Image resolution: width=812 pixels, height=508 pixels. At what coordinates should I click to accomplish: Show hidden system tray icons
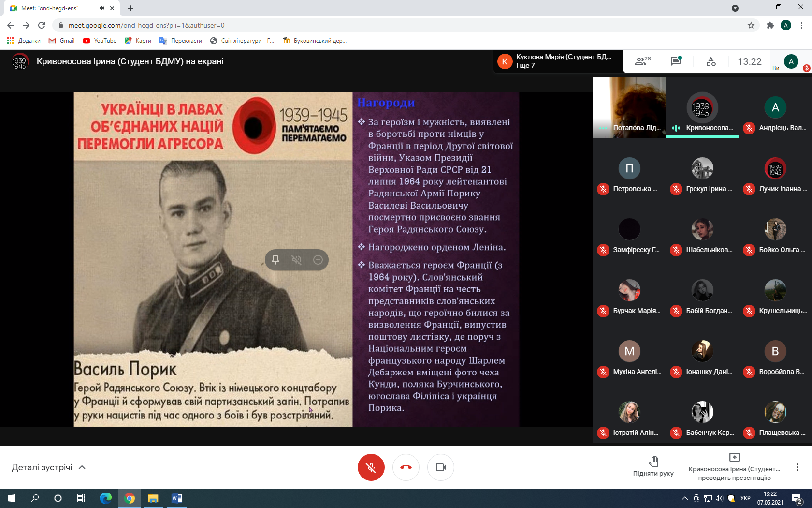(684, 498)
